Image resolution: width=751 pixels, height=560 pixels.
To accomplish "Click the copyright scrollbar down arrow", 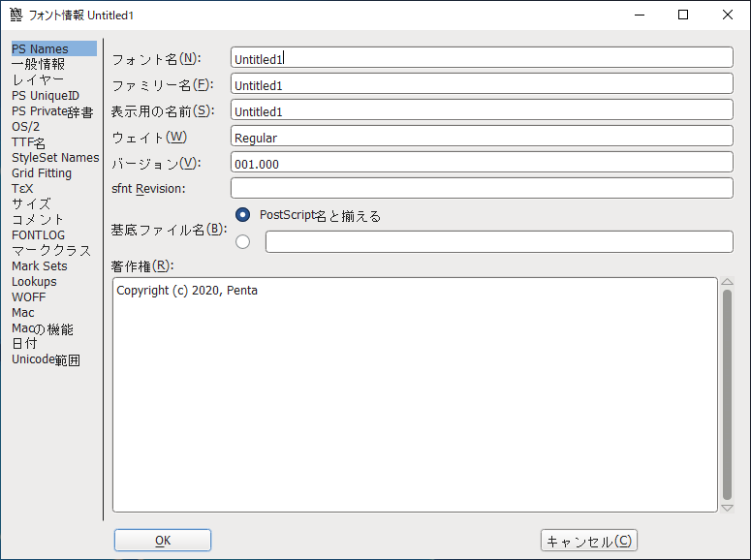I will 727,508.
